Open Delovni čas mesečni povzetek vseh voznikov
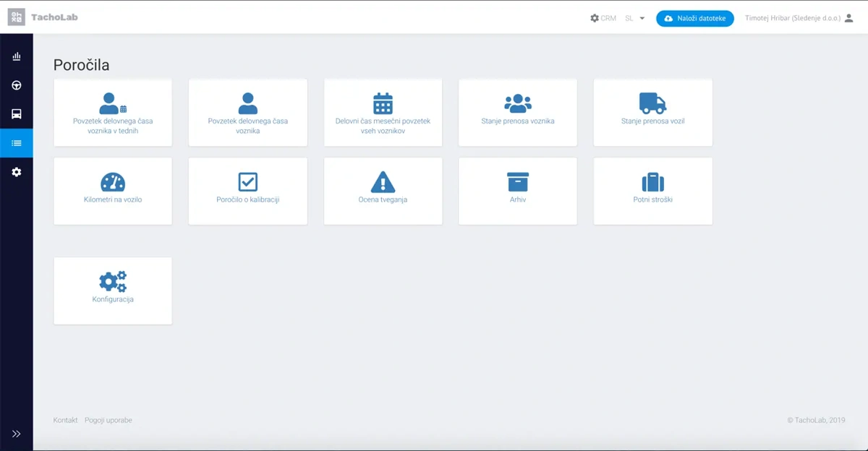Screen dimensions: 868x451 point(383,126)
